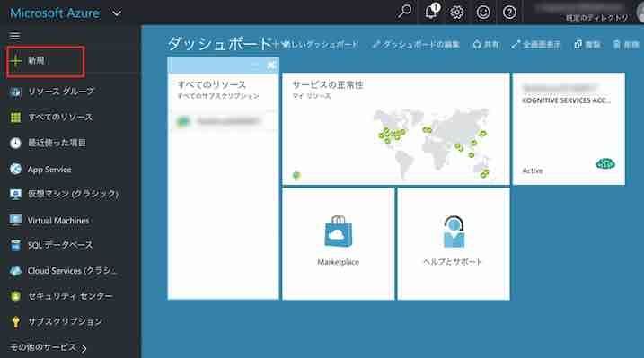Click the green grid all-resources icon
The height and width of the screenshot is (358, 644).
(15, 118)
